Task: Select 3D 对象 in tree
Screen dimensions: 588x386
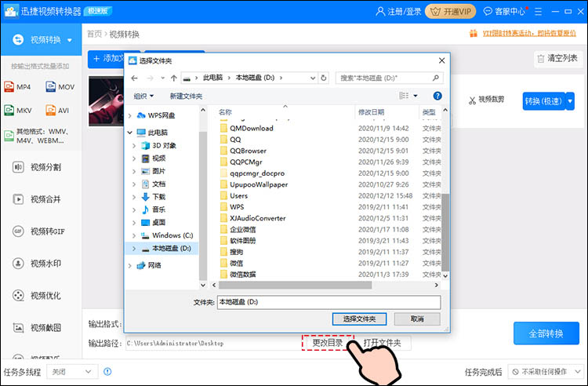Action: pos(158,146)
